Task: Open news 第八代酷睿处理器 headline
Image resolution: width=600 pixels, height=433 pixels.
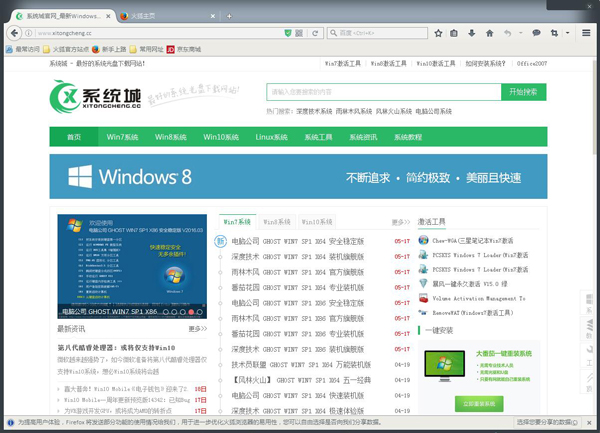Action: (116, 348)
